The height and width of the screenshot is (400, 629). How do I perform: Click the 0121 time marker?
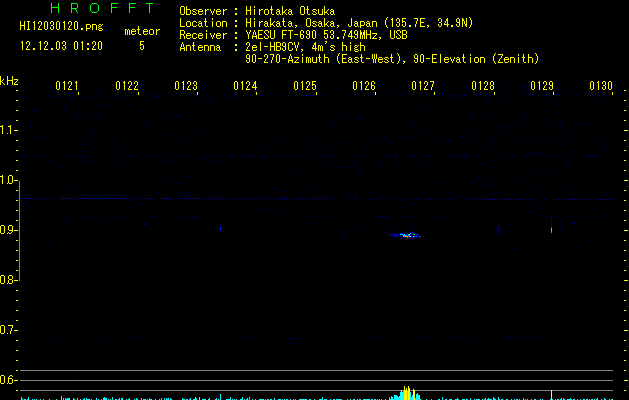pos(67,86)
